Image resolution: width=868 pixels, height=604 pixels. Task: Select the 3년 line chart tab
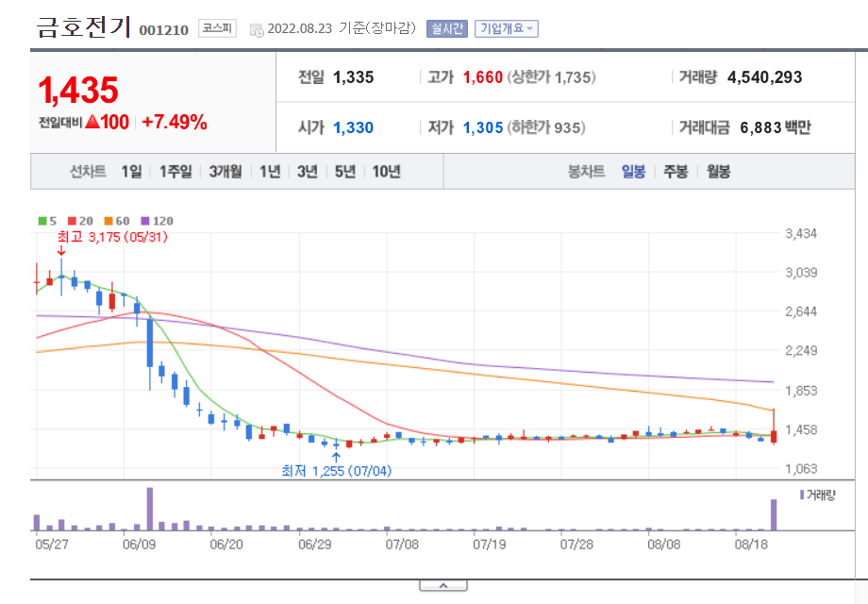pyautogui.click(x=308, y=172)
